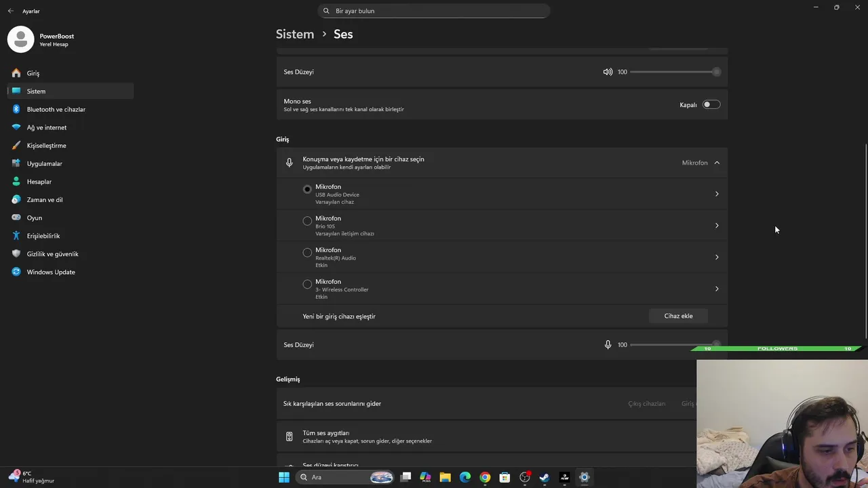Screen dimensions: 868x488
Task: Toggle the Mono ses switch
Action: click(x=711, y=104)
